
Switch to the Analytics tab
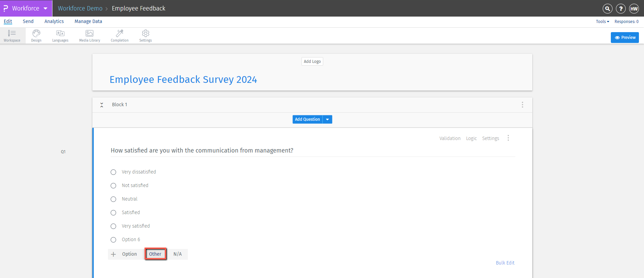[54, 21]
